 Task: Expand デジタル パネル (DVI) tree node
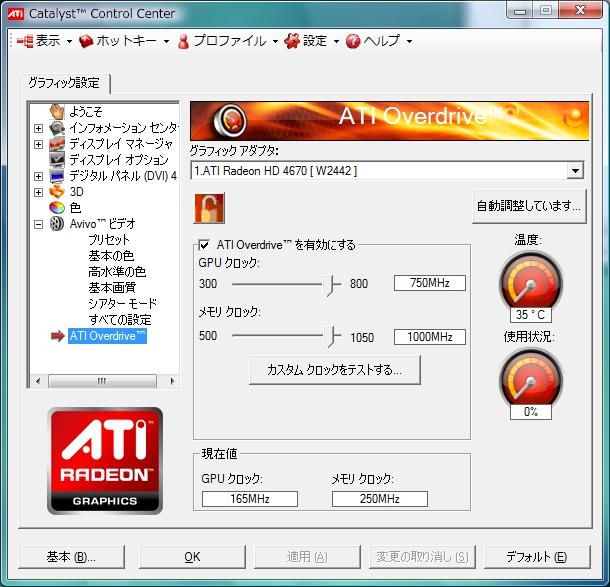tap(38, 176)
